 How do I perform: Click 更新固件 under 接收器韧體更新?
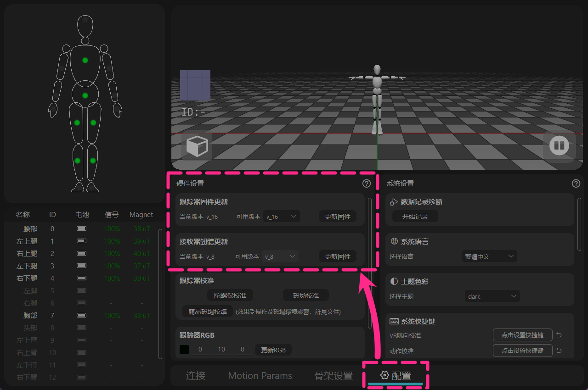tap(338, 256)
